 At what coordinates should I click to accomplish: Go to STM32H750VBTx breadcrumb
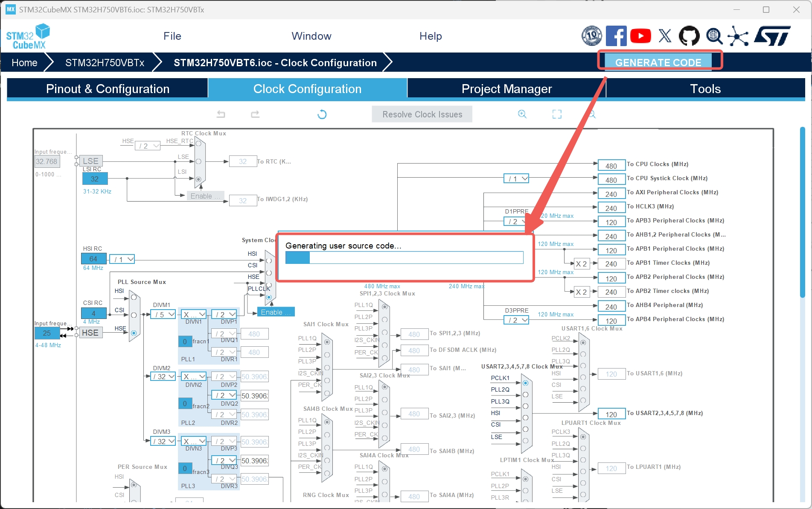click(105, 63)
